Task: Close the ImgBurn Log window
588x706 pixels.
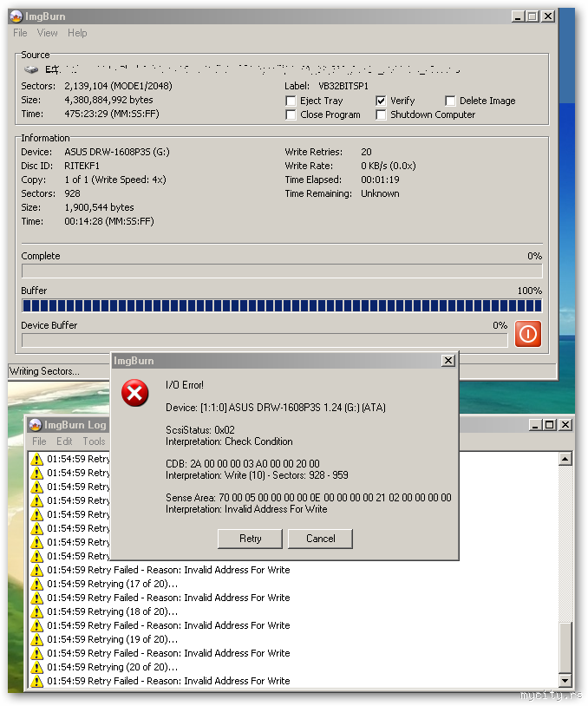Action: pyautogui.click(x=565, y=425)
